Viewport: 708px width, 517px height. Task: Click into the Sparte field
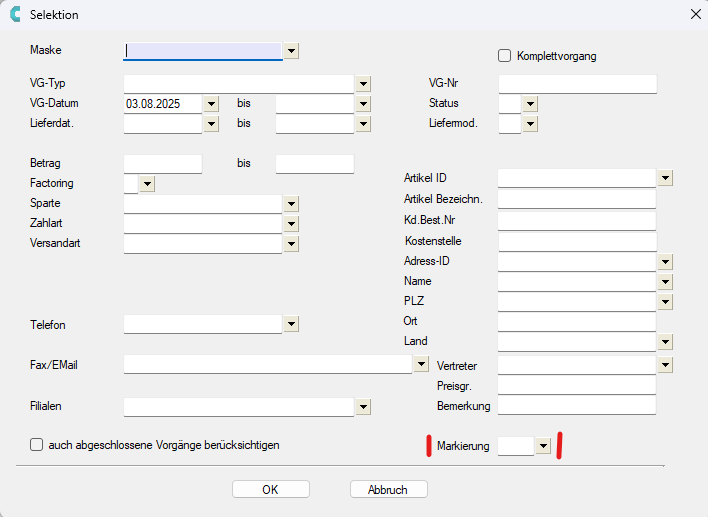tap(203, 204)
